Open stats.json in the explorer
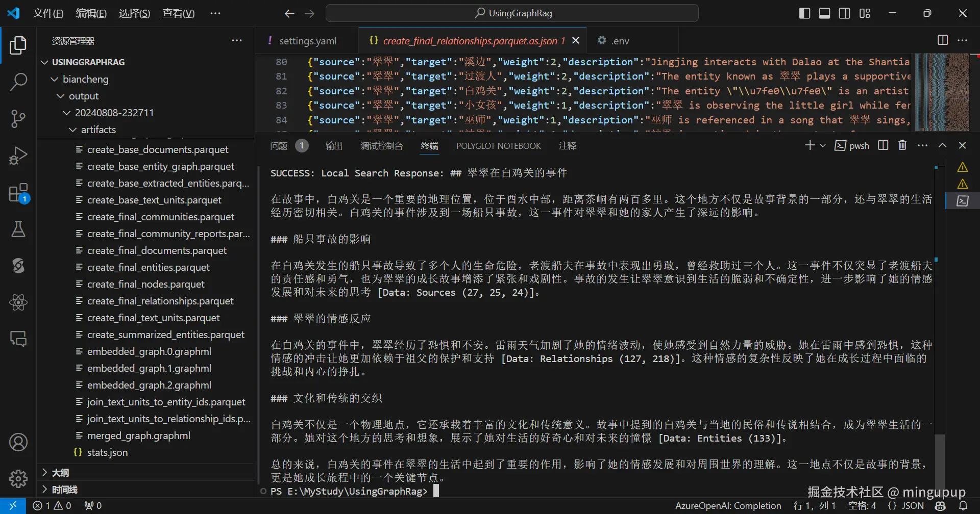 click(107, 452)
